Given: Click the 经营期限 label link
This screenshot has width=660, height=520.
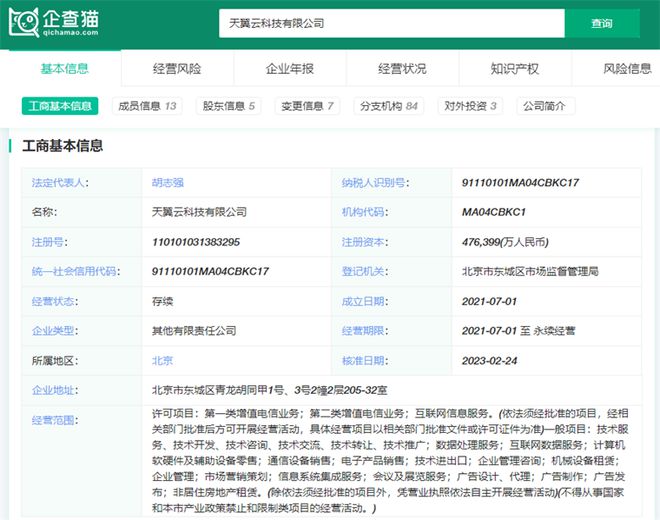Looking at the screenshot, I should [363, 331].
